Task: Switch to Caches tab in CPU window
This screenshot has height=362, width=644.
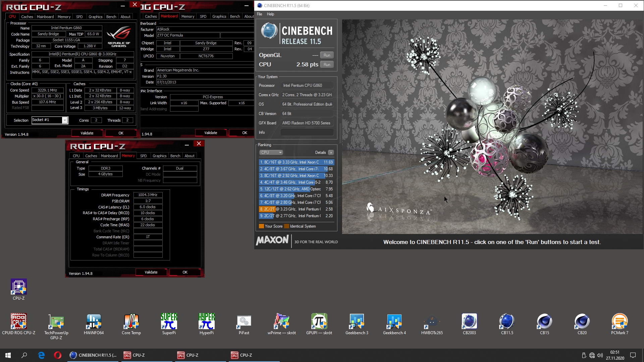Action: tap(27, 17)
